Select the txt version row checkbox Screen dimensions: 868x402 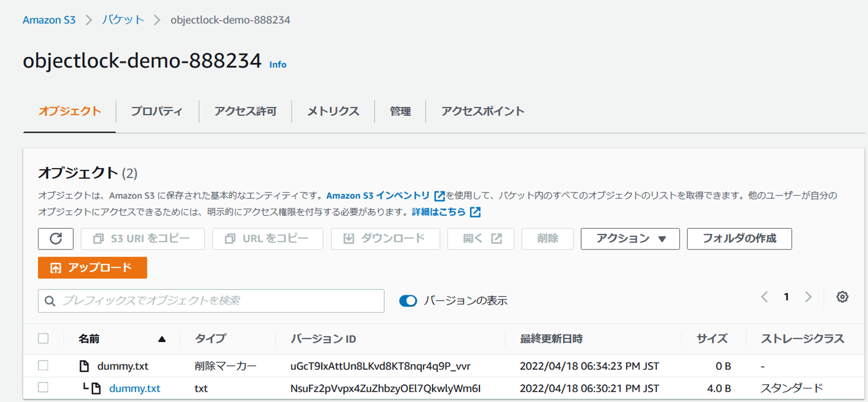click(43, 388)
